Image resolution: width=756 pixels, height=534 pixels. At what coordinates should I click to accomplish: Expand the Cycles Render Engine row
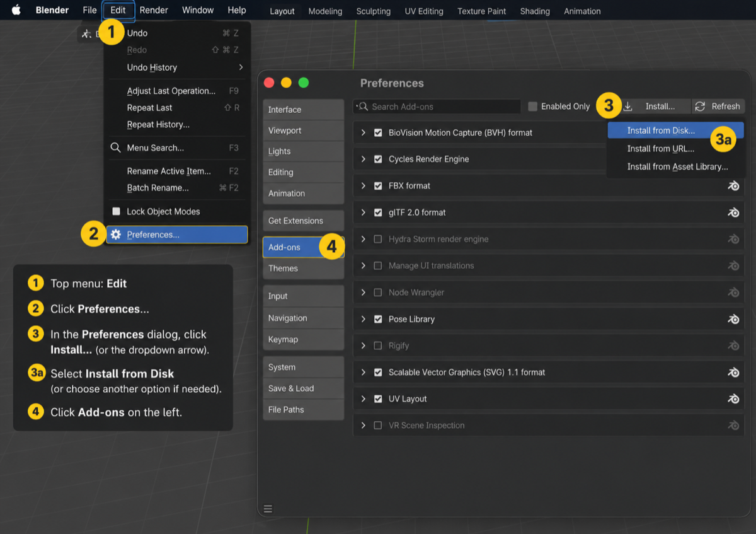click(363, 159)
